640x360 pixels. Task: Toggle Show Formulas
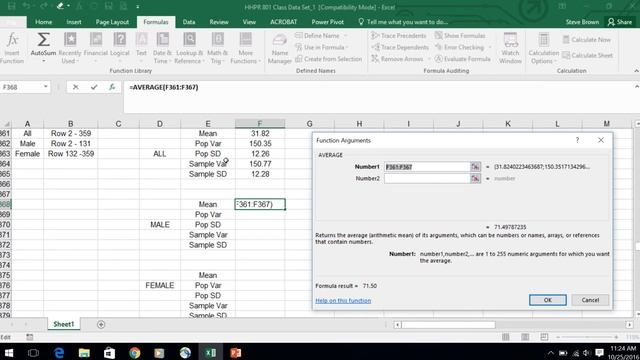pos(460,36)
